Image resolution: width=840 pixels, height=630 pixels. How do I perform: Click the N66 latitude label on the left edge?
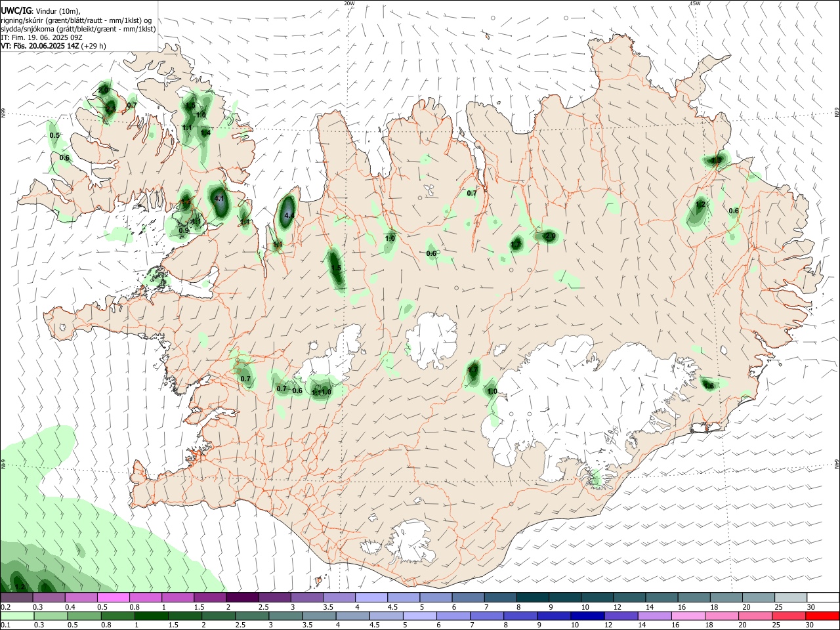coord(3,114)
